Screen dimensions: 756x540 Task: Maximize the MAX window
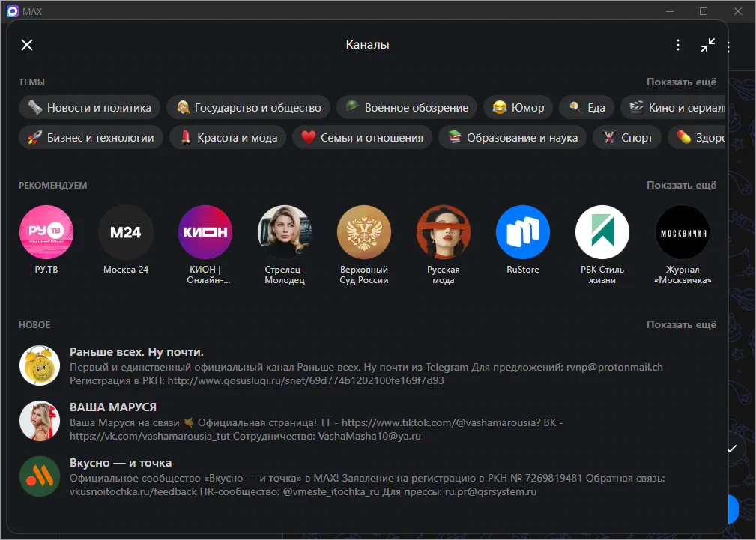pyautogui.click(x=704, y=11)
